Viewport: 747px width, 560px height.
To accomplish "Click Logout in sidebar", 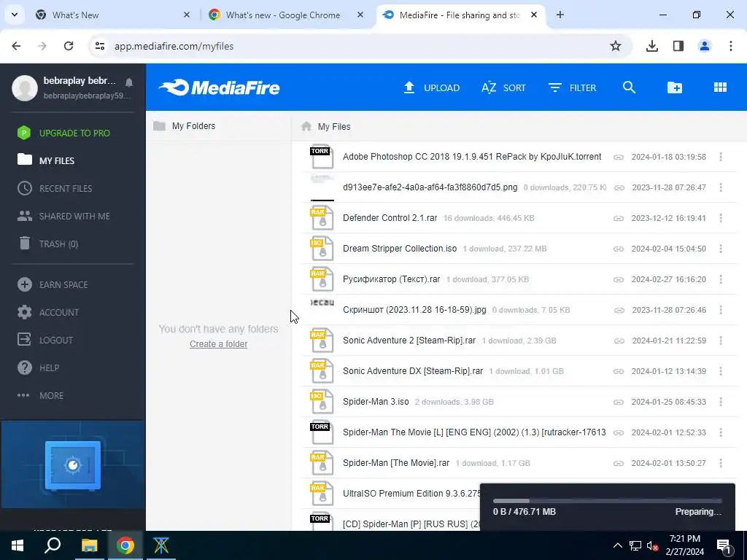I will 45,340.
